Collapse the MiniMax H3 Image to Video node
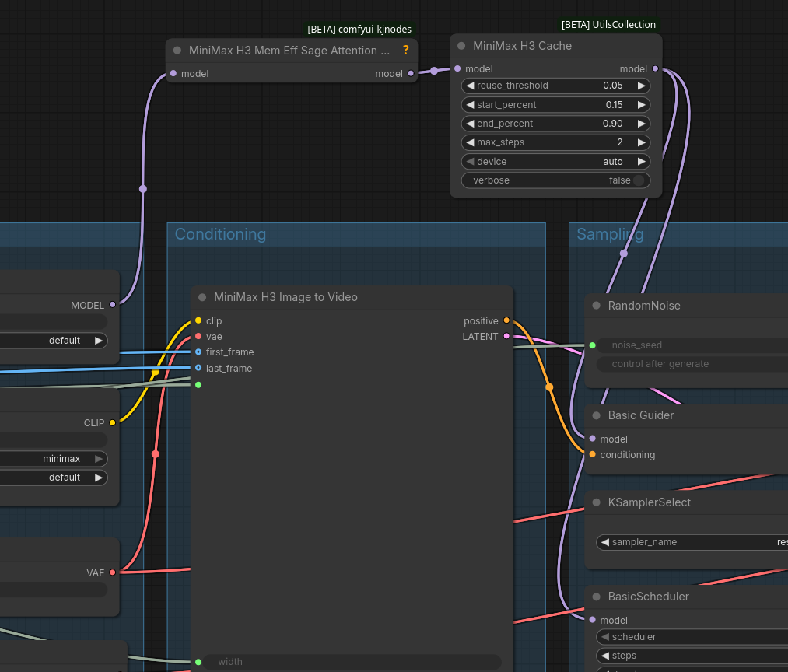 (202, 297)
